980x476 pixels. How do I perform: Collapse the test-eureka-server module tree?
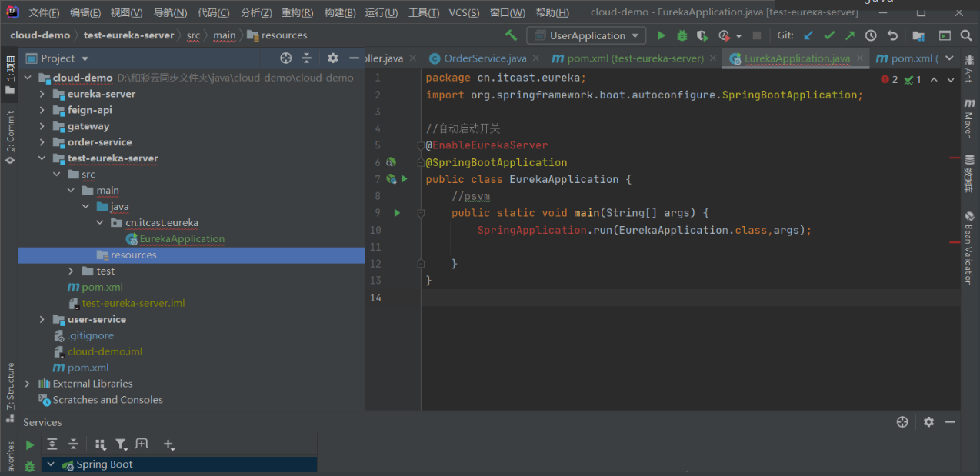(x=42, y=158)
